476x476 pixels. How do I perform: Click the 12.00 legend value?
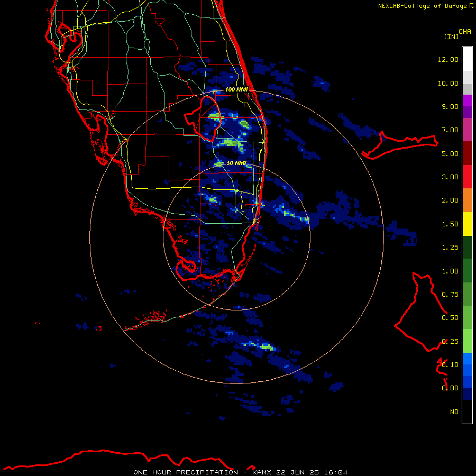[x=448, y=59]
